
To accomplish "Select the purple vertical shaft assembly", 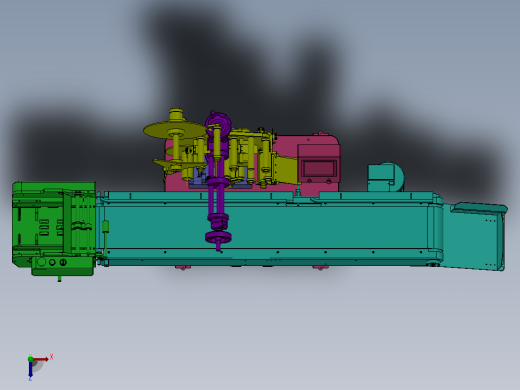I will tap(218, 182).
